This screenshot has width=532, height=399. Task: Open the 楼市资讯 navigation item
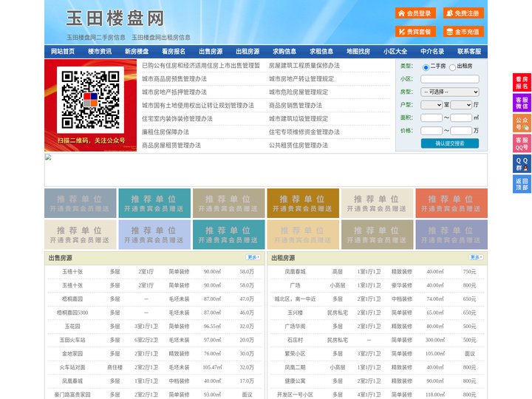pyautogui.click(x=100, y=52)
